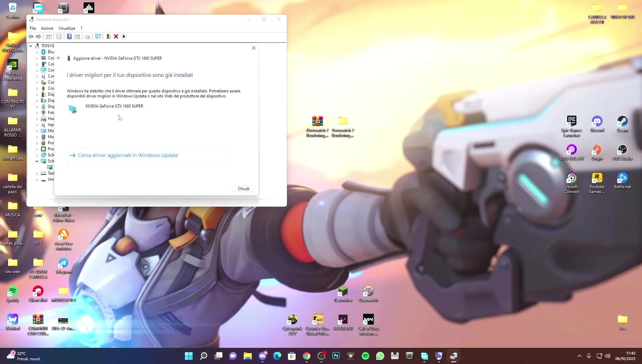Open WhatsApp from the taskbar

(380, 356)
